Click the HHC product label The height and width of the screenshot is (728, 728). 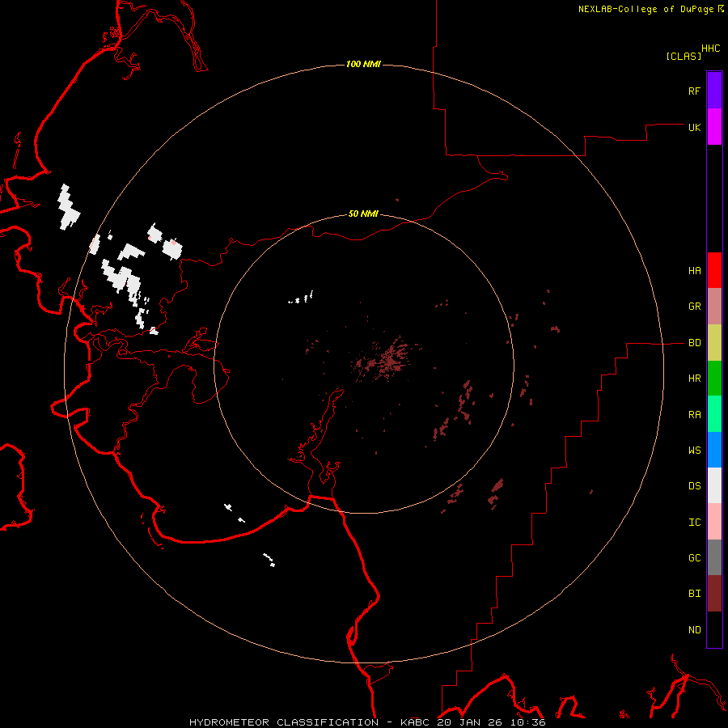[x=710, y=49]
